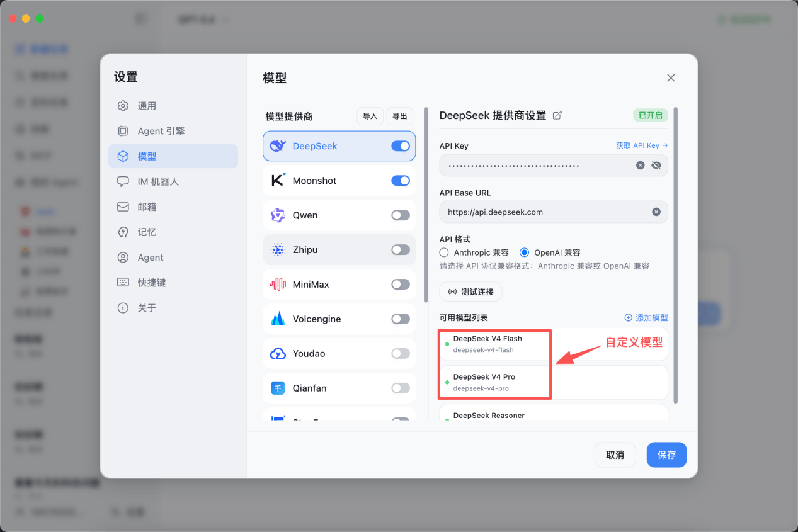Clear the API Base URL field

pos(656,212)
